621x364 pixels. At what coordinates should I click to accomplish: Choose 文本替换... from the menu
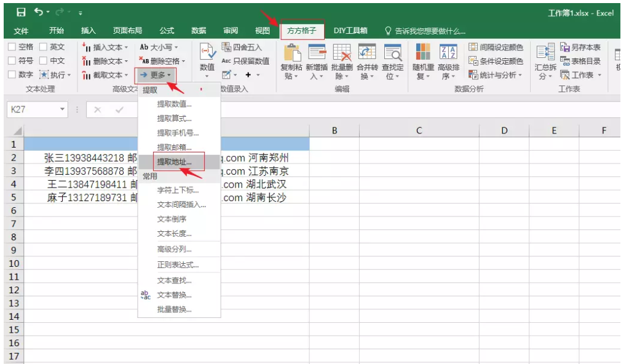[x=179, y=295]
